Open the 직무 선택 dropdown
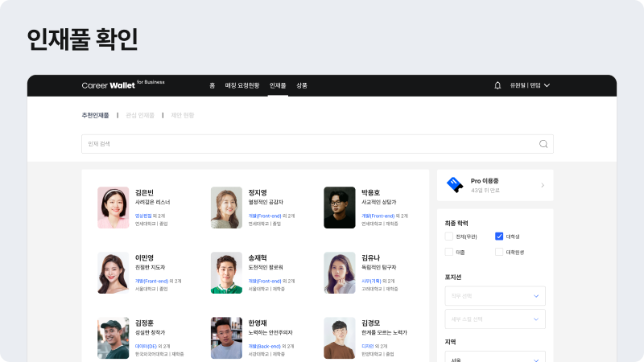The width and height of the screenshot is (644, 362). pos(495,296)
